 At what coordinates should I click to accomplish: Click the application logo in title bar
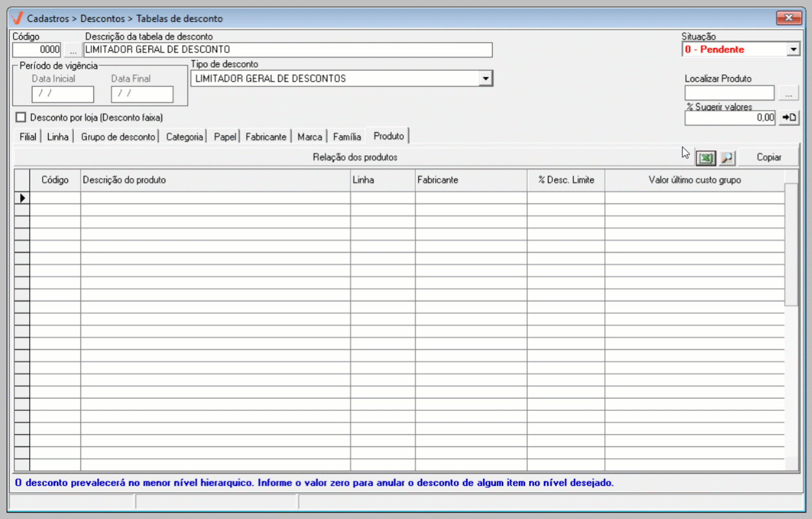tap(17, 18)
